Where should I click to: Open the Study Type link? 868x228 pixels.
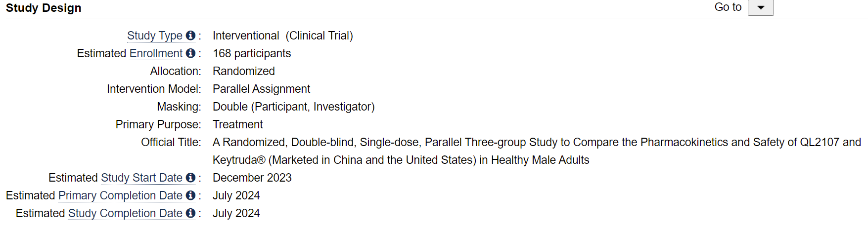(155, 36)
